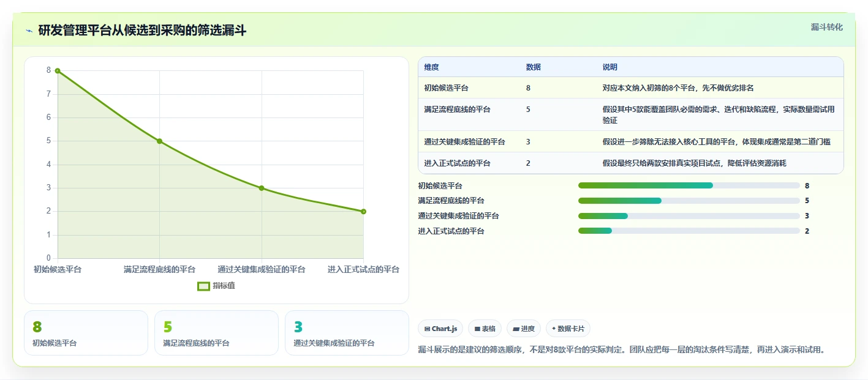This screenshot has height=380, width=868.
Task: Click the 漏斗转化 label in the header
Action: 826,27
